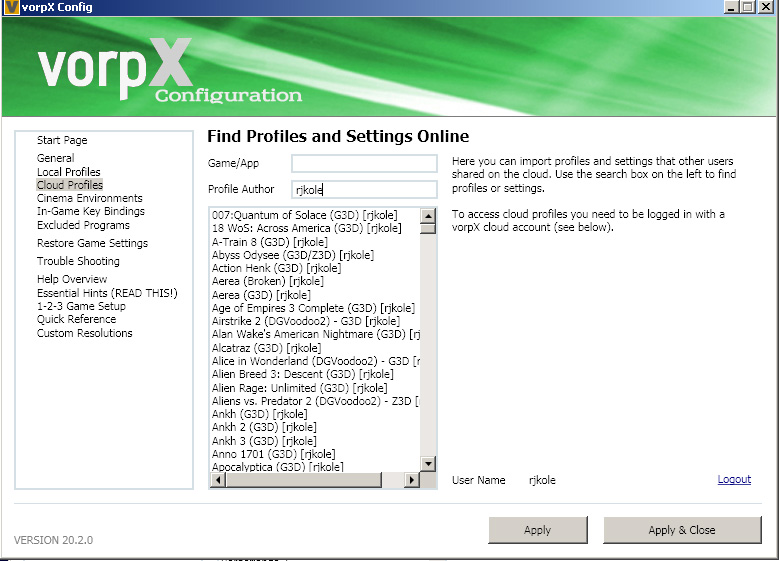Focus the Game/App search field
Image resolution: width=779 pixels, height=561 pixels.
[364, 163]
